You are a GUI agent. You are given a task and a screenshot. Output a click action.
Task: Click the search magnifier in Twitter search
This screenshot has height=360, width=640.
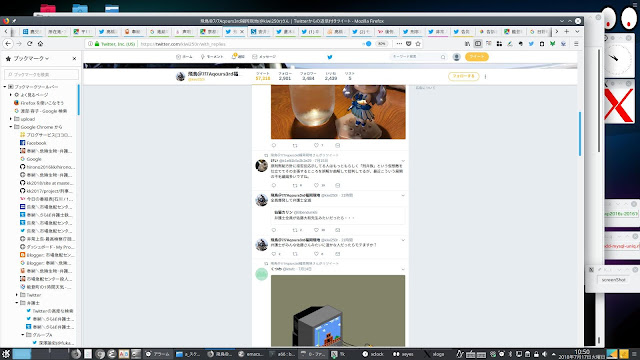click(443, 57)
